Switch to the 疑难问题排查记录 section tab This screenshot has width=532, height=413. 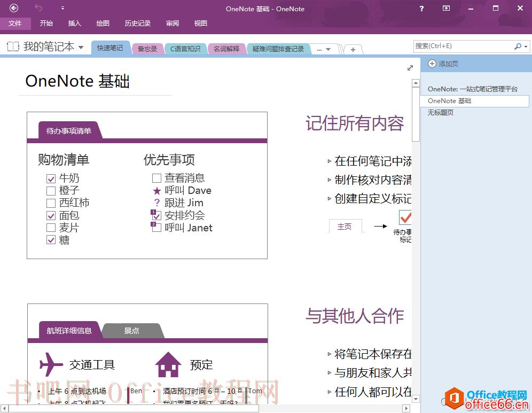pyautogui.click(x=278, y=49)
